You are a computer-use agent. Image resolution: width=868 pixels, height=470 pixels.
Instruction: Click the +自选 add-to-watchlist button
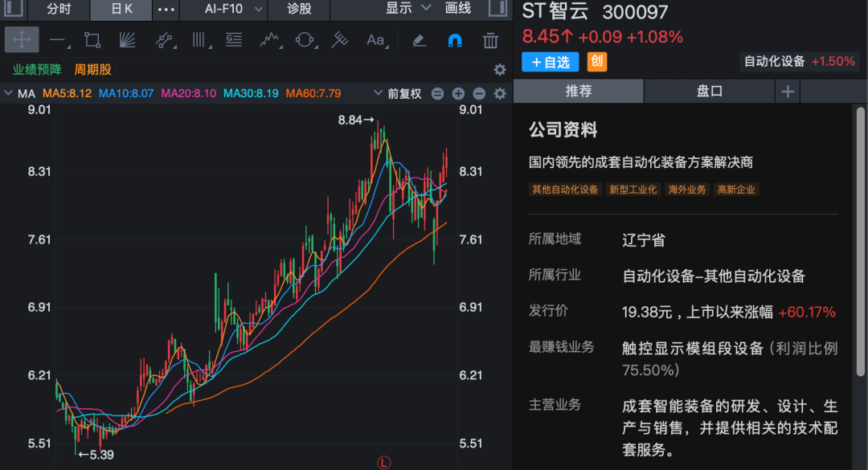coord(550,62)
